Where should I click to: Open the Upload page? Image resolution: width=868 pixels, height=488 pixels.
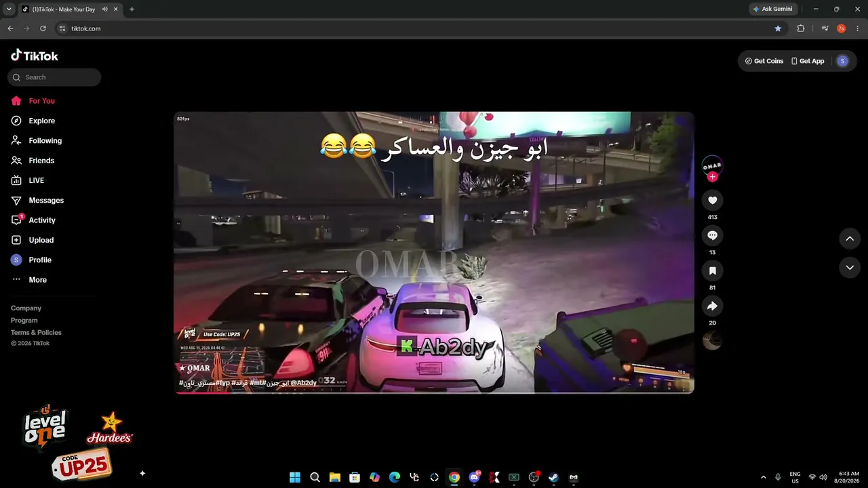pyautogui.click(x=32, y=240)
